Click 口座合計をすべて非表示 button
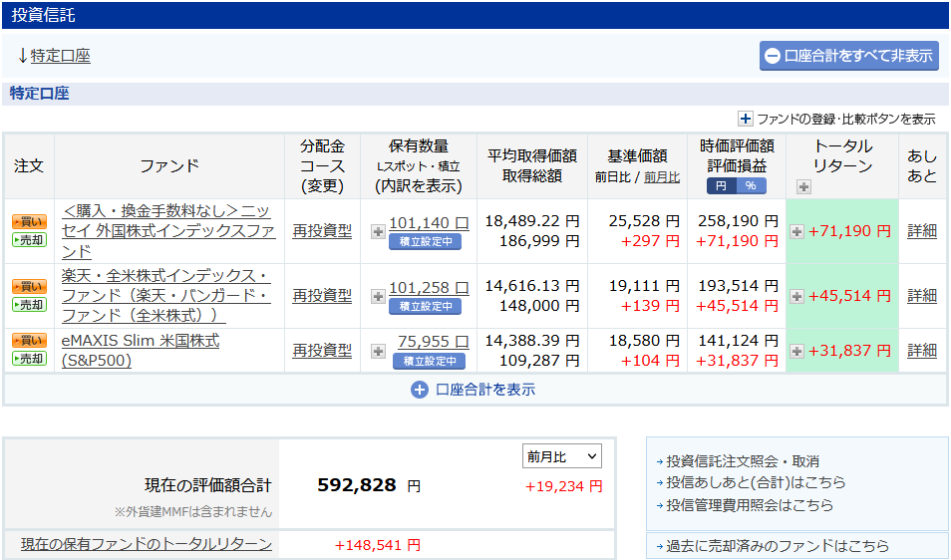The width and height of the screenshot is (951, 560). tap(849, 56)
